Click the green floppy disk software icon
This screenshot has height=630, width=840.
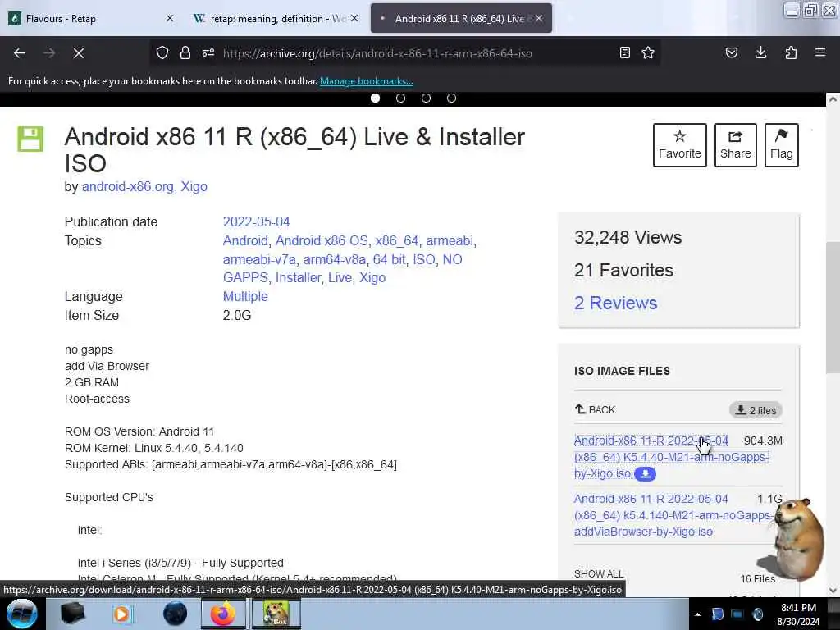point(30,139)
